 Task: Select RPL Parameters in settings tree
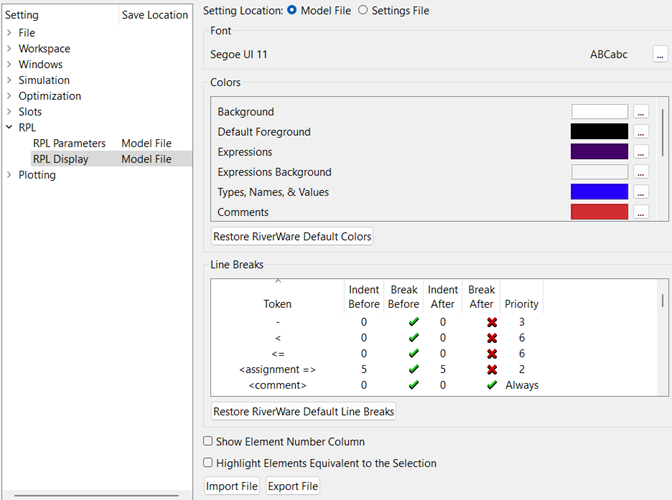pos(69,144)
